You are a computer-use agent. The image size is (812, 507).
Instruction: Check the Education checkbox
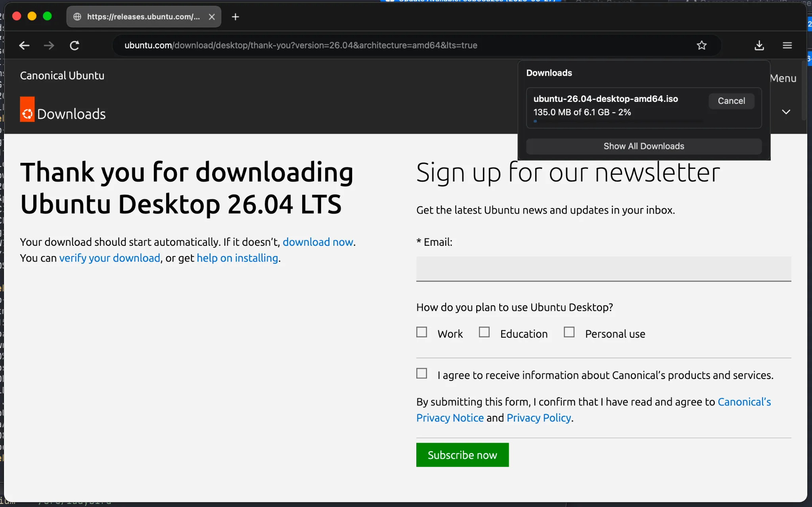(484, 332)
